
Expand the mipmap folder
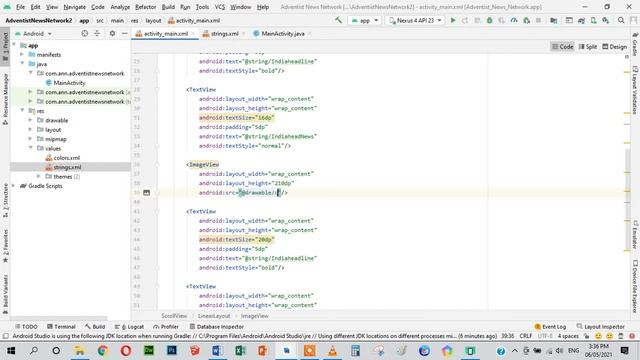pos(30,139)
